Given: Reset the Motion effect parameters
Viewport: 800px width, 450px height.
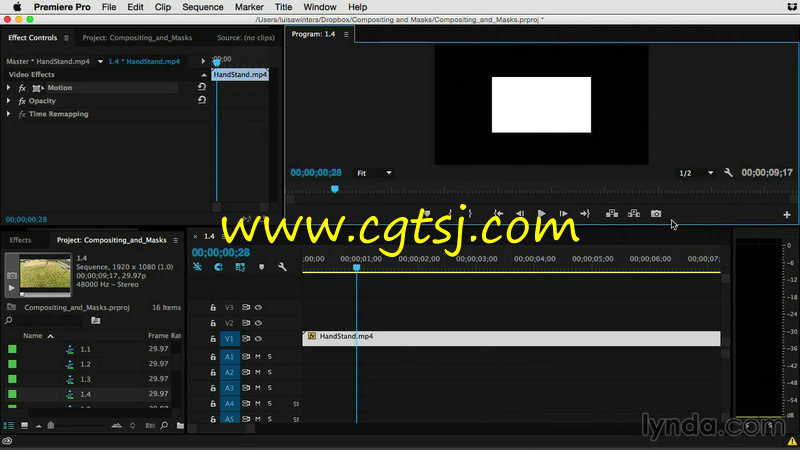Looking at the screenshot, I should [x=202, y=88].
